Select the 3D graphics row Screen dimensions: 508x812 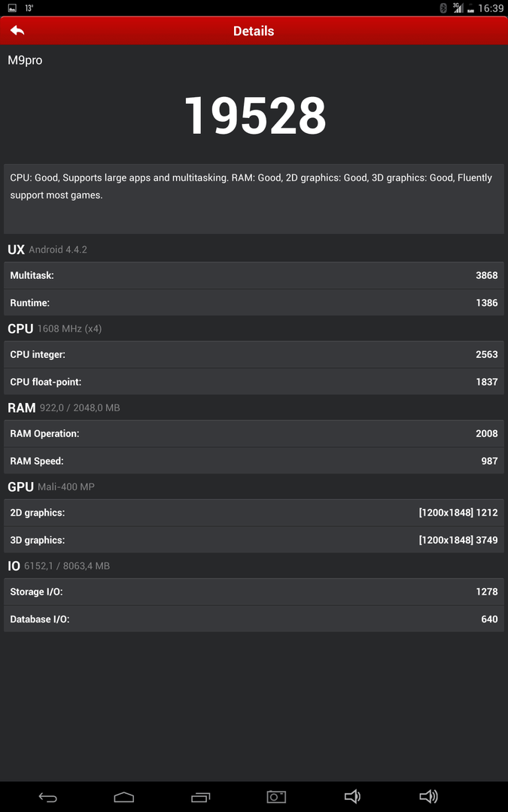254,540
